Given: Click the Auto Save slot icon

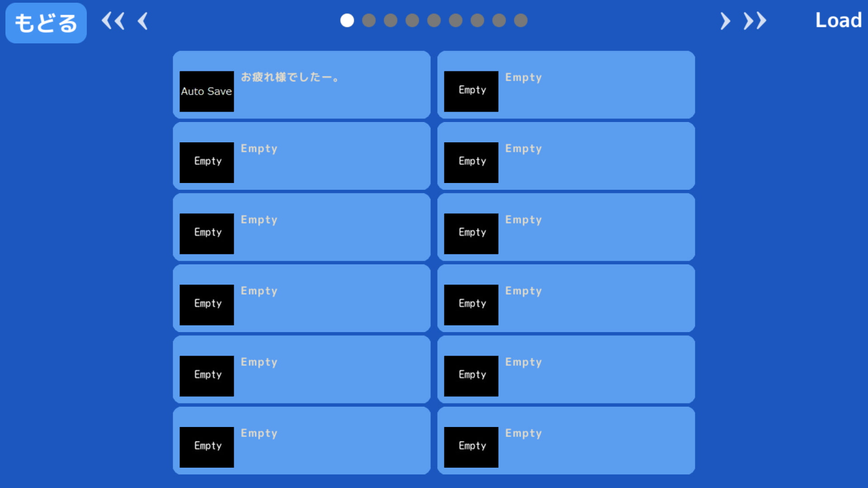Looking at the screenshot, I should point(207,91).
